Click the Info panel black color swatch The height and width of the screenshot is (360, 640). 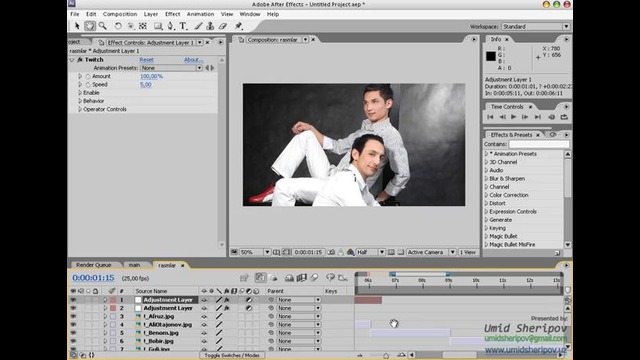point(491,56)
